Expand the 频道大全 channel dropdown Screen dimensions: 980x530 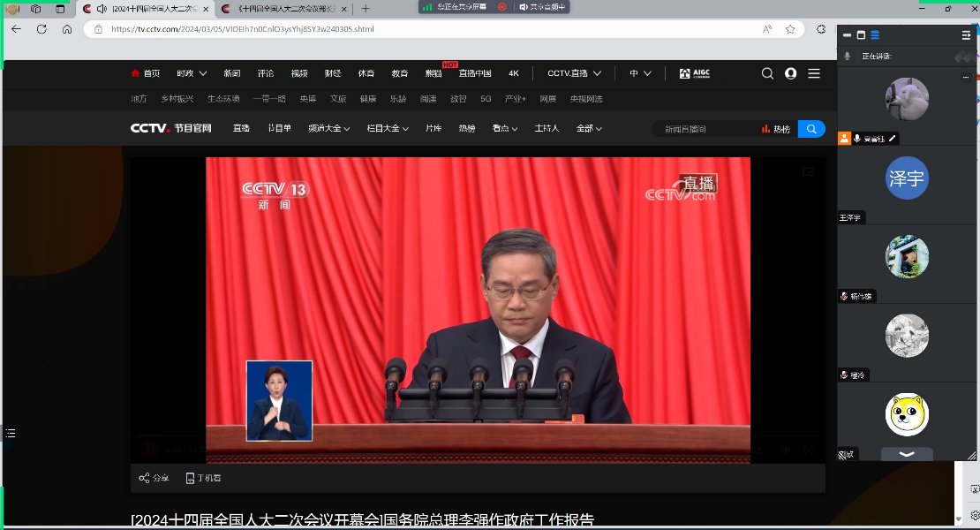pos(328,129)
